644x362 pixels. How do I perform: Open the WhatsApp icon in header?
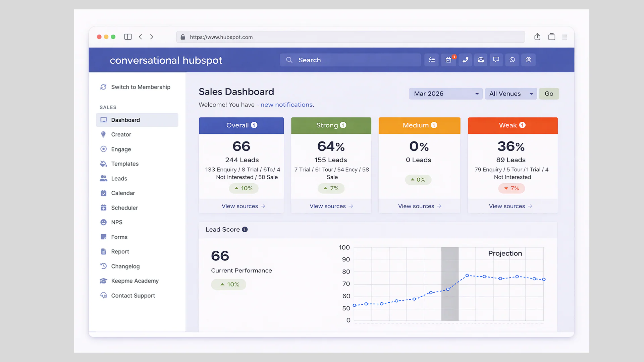[512, 60]
